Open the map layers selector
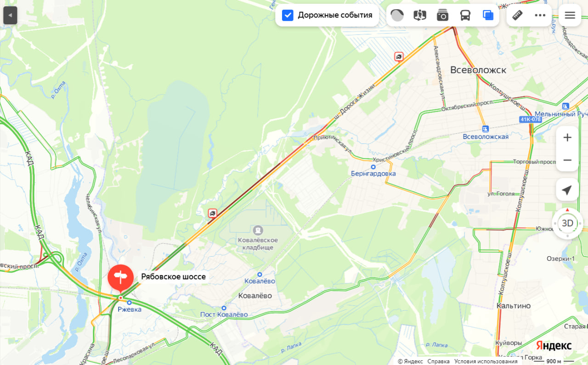This screenshot has height=365, width=588. (488, 15)
